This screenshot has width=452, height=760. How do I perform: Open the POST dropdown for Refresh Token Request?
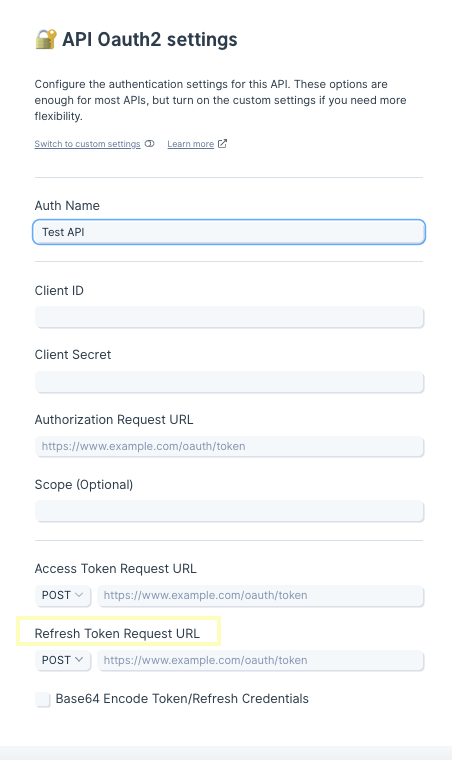coord(62,661)
